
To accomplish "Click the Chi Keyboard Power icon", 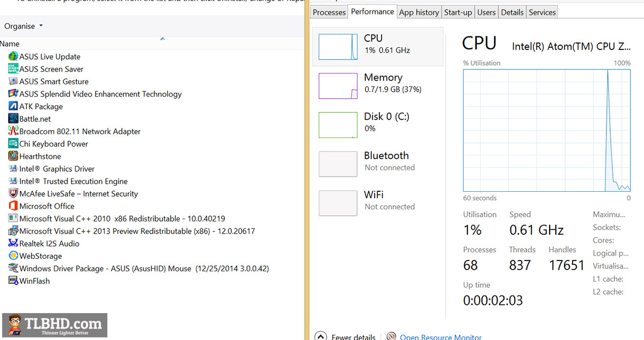I will 13,143.
